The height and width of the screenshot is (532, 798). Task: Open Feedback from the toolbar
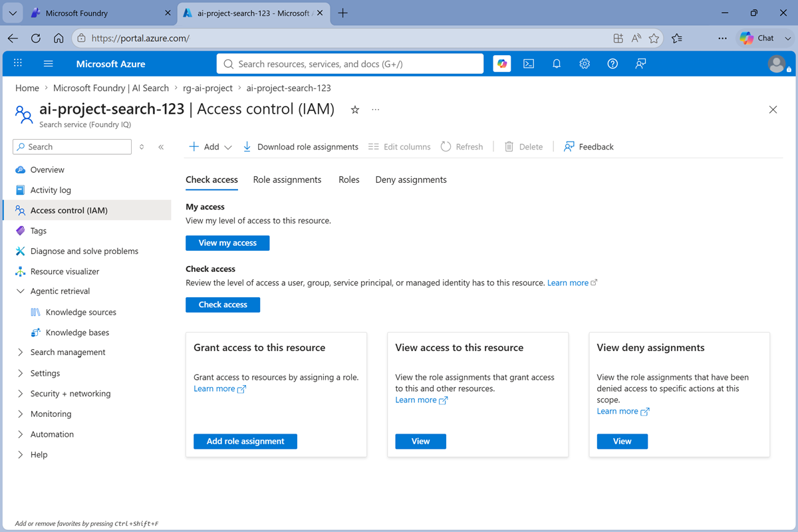coord(589,147)
